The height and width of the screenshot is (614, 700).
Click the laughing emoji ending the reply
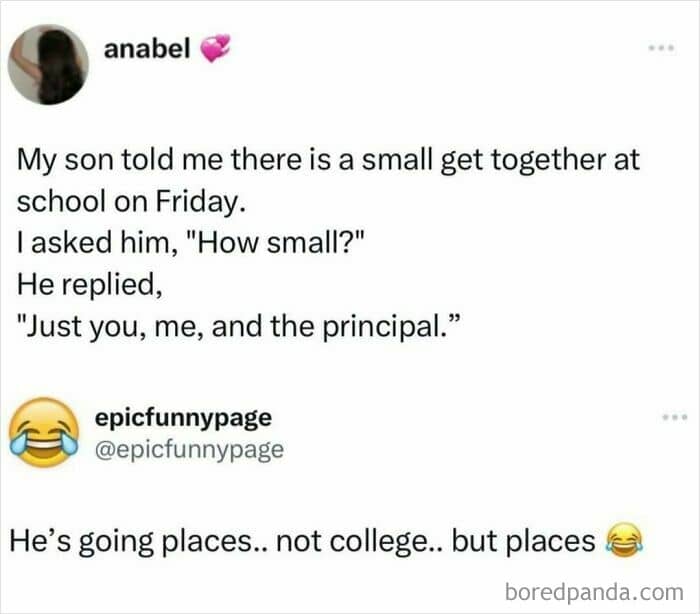coord(625,542)
